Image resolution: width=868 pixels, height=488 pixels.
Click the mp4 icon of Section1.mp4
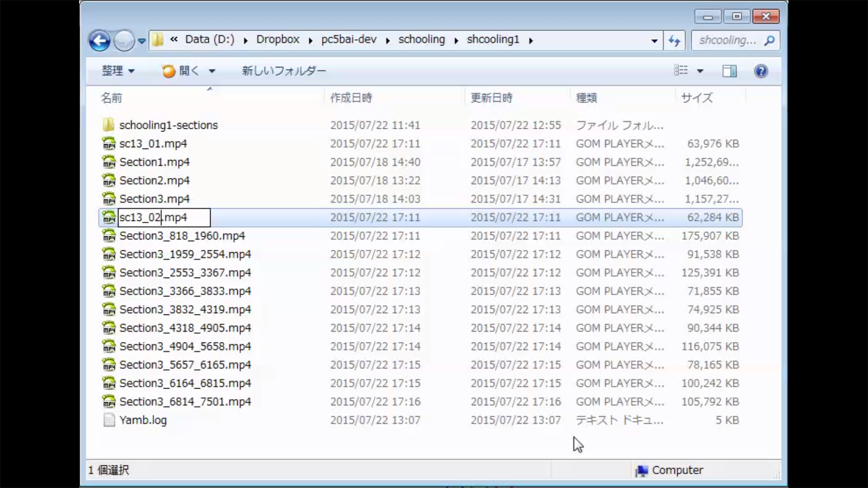(109, 162)
